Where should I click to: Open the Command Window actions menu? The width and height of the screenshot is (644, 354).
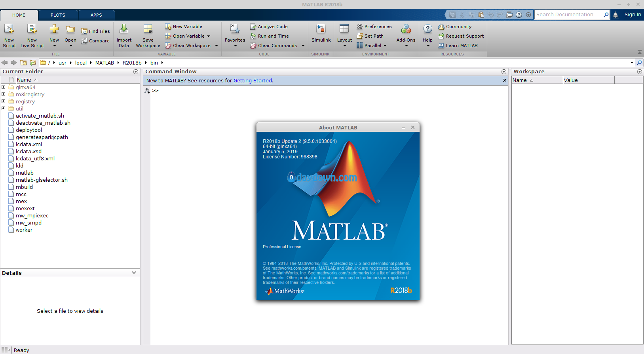click(504, 72)
